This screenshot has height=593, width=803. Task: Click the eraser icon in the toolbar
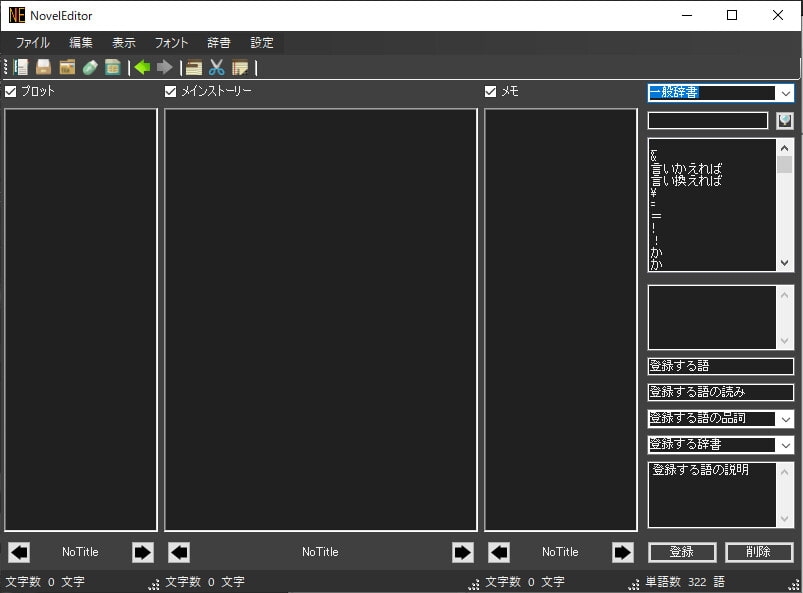(90, 67)
